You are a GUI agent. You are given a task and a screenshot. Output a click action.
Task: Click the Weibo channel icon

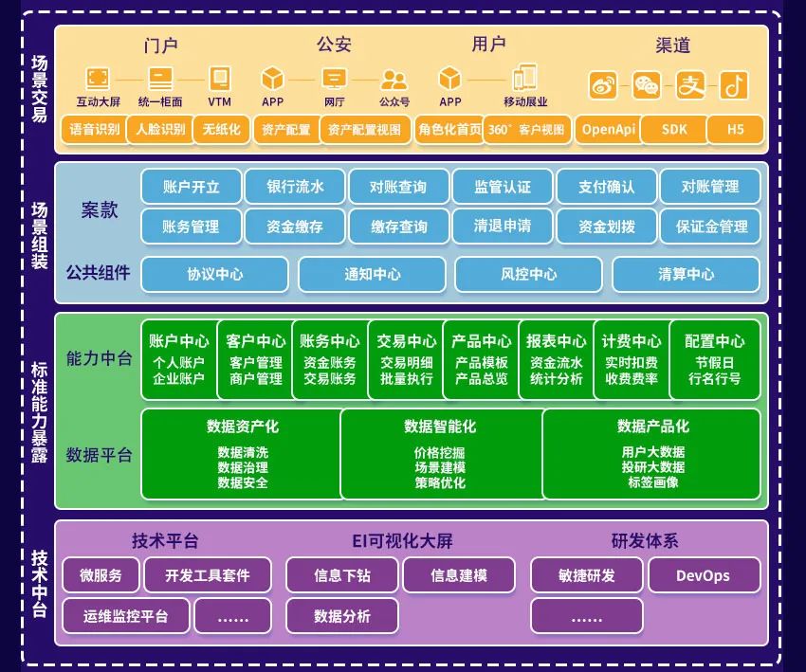click(x=603, y=86)
